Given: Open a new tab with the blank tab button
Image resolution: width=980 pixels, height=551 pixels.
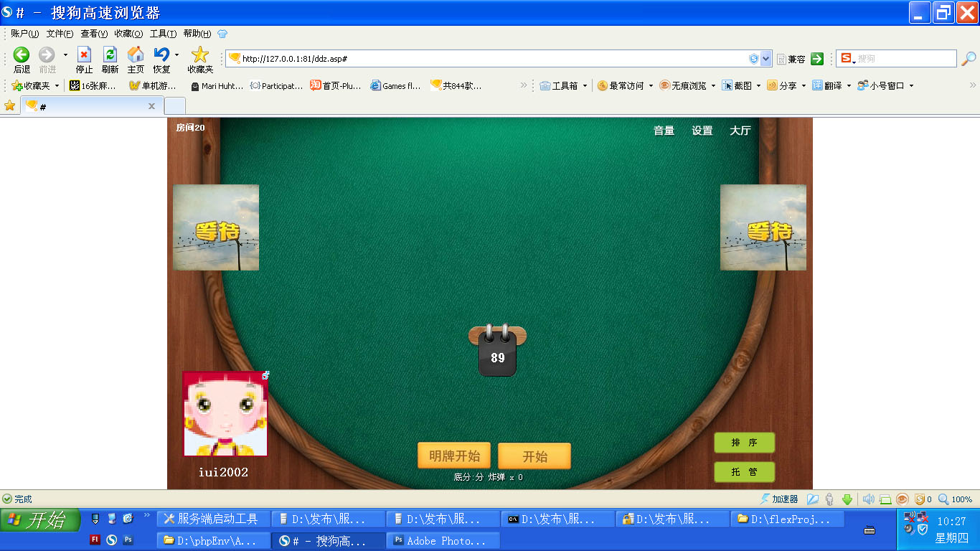Looking at the screenshot, I should point(175,106).
